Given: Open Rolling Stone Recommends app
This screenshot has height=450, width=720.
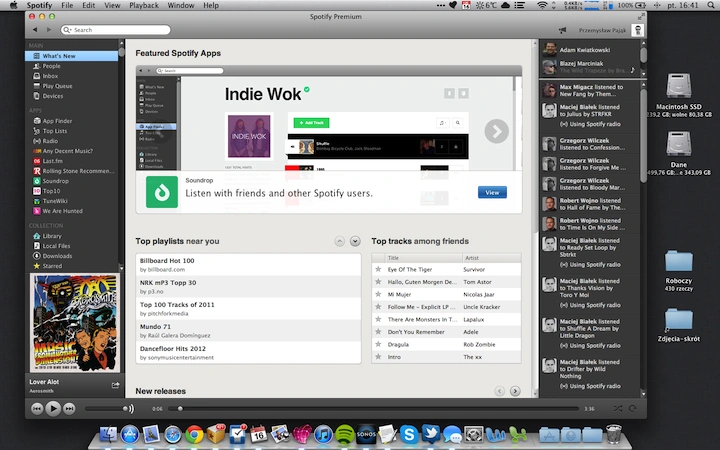Looking at the screenshot, I should [72, 171].
